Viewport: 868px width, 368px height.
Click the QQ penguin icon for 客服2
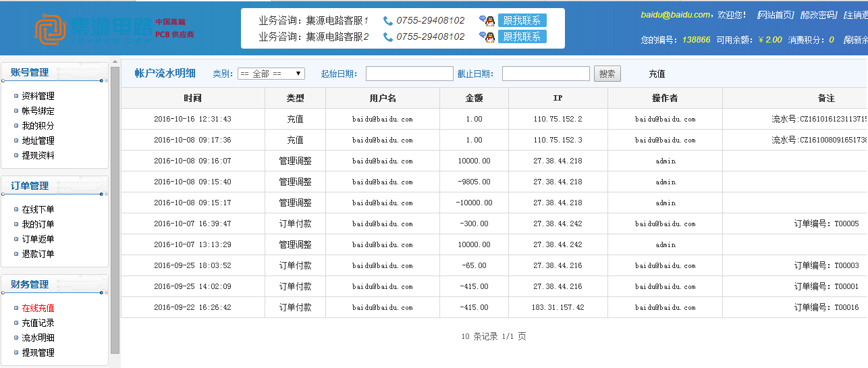(487, 37)
